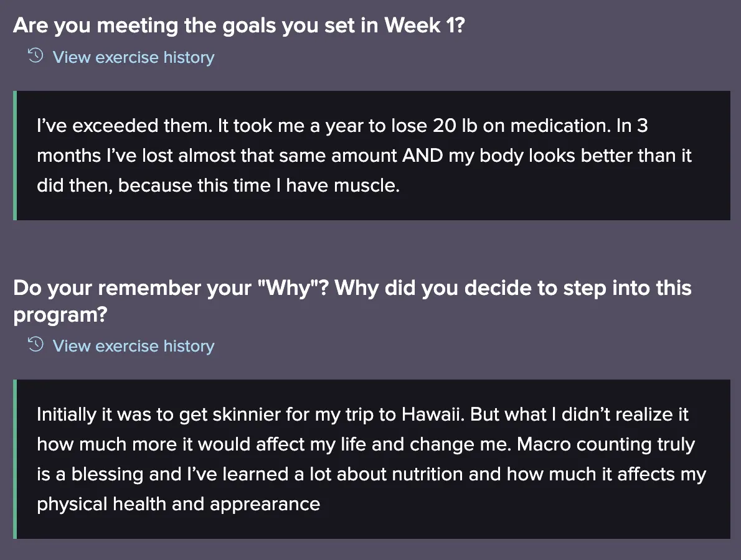Open exercise history for the "Why" question
Image resolution: width=741 pixels, height=560 pixels.
coord(133,346)
